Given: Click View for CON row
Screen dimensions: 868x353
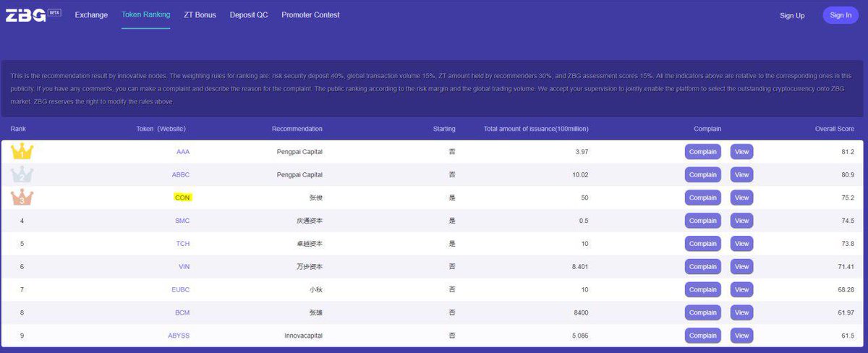Looking at the screenshot, I should coord(741,197).
